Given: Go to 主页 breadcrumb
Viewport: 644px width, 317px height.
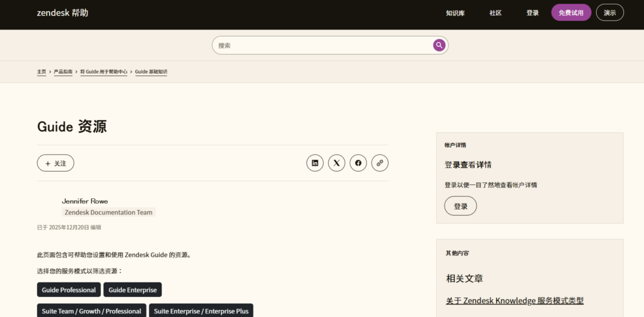Looking at the screenshot, I should point(42,72).
